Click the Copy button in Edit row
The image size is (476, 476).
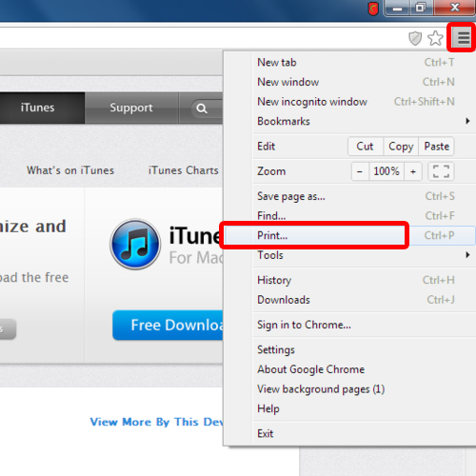tap(401, 147)
